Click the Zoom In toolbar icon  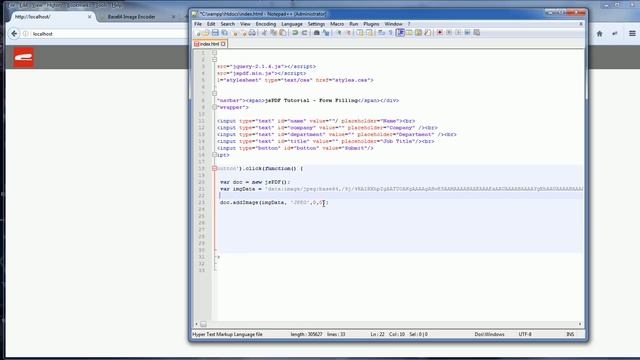[x=338, y=33]
